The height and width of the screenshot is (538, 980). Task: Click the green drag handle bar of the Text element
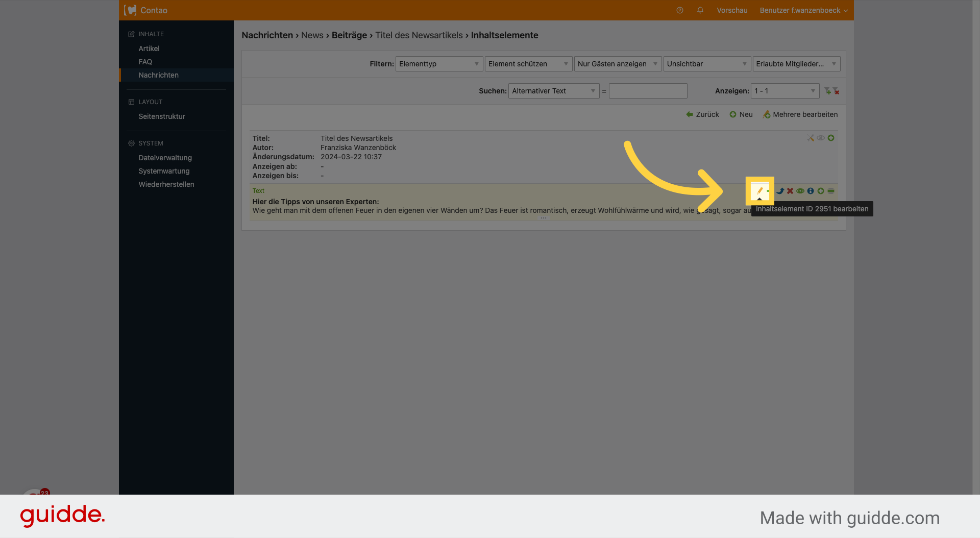click(831, 191)
